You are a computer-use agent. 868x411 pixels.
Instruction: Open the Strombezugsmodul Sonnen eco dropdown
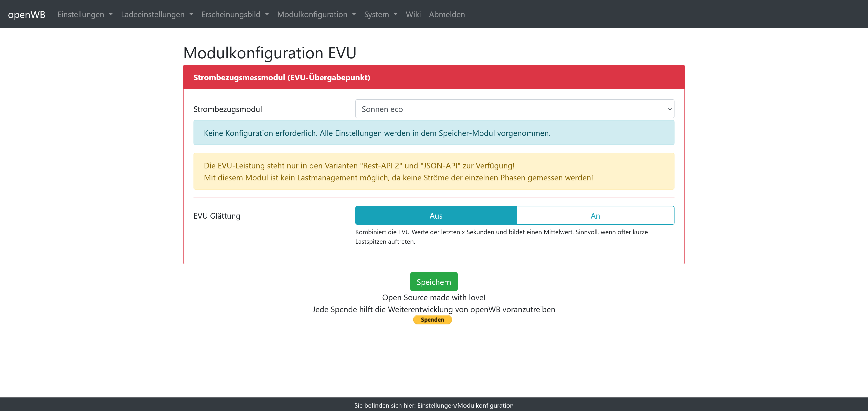point(514,109)
